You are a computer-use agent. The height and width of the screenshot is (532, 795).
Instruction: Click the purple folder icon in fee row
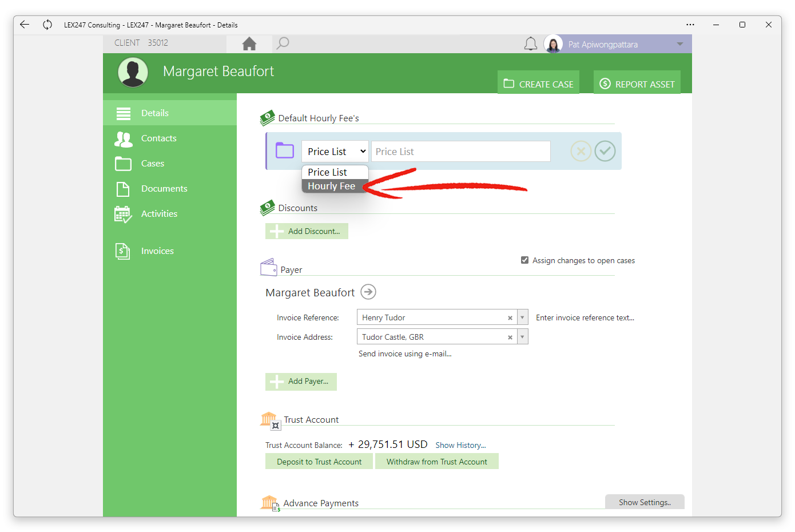pos(285,150)
